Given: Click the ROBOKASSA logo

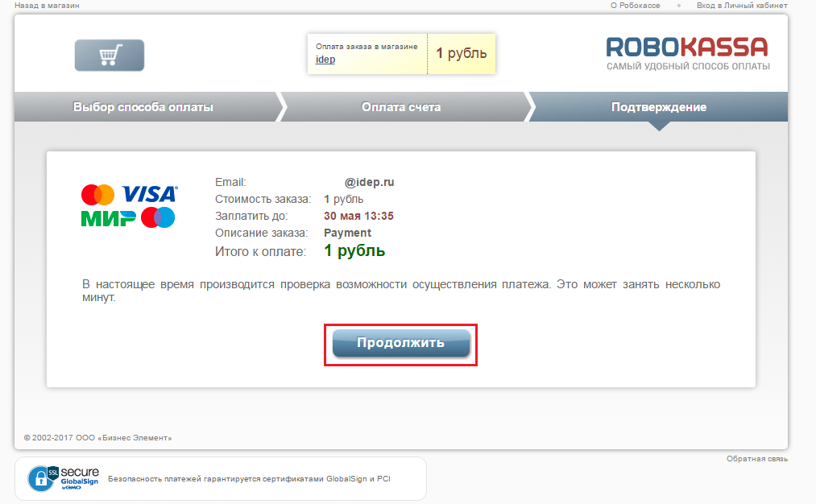Looking at the screenshot, I should click(687, 48).
